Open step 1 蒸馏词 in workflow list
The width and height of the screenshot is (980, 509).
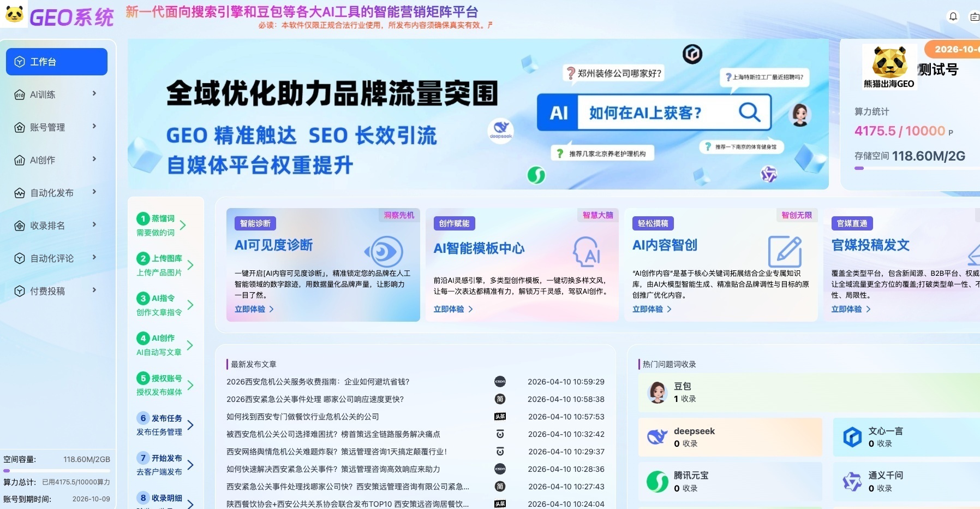(162, 225)
